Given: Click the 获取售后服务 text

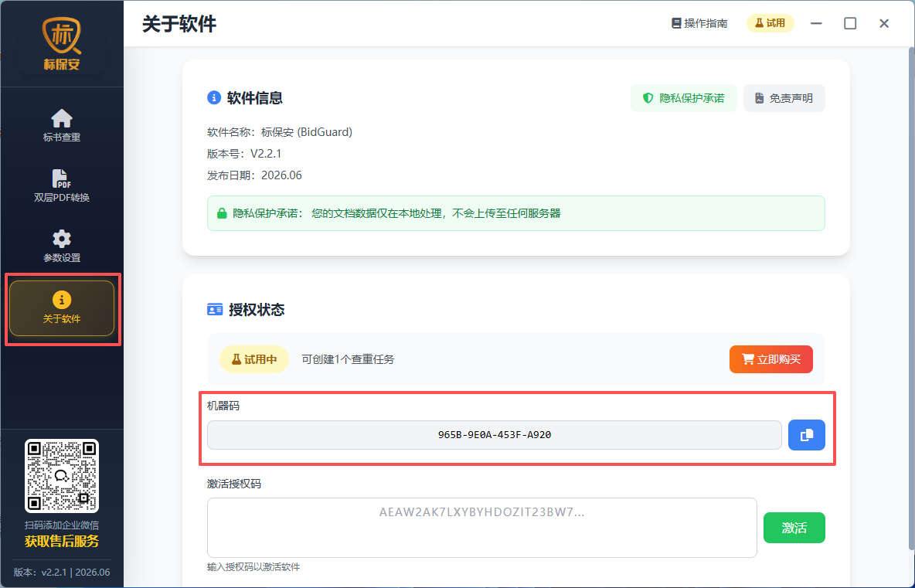Looking at the screenshot, I should (x=62, y=542).
